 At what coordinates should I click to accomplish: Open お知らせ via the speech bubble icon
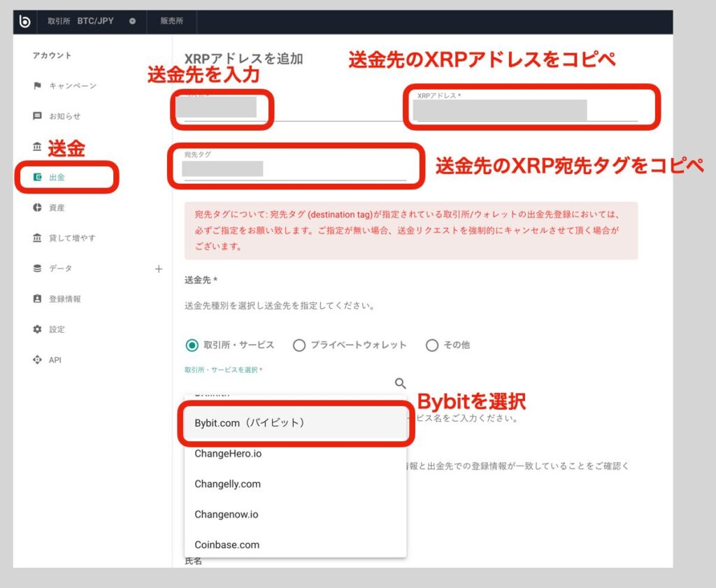pyautogui.click(x=39, y=116)
